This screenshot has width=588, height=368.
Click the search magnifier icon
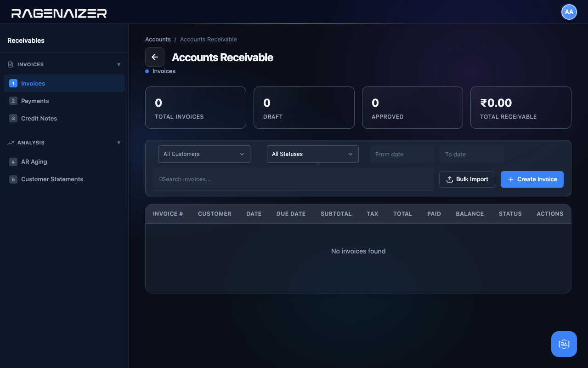[x=161, y=179]
